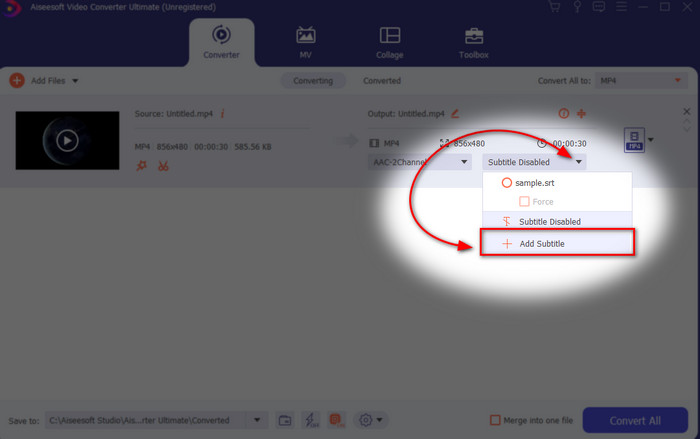This screenshot has height=439, width=700.
Task: Click the Aiseesoft app logo
Action: (11, 8)
